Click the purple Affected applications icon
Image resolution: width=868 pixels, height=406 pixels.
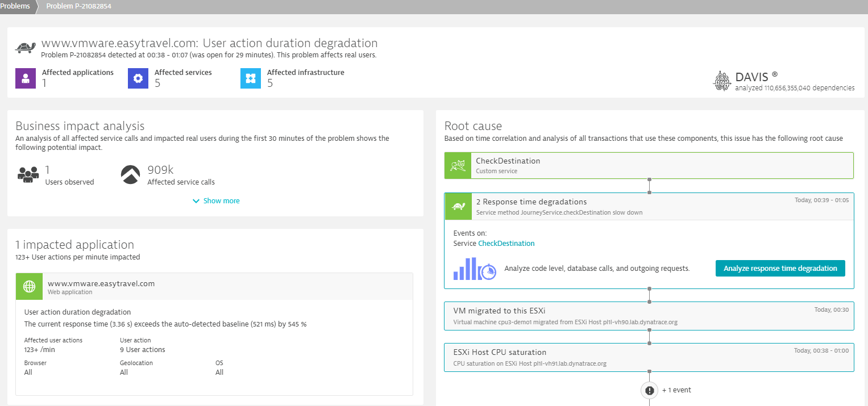(x=26, y=78)
